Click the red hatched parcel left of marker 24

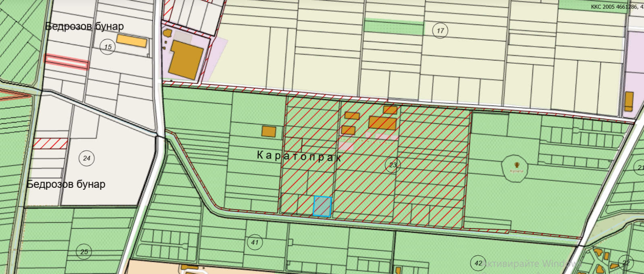[x=50, y=143]
